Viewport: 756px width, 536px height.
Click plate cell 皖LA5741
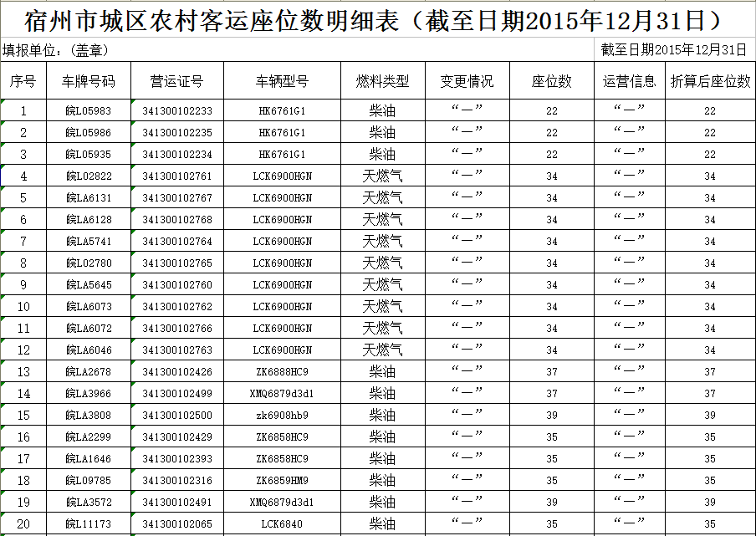pos(89,241)
